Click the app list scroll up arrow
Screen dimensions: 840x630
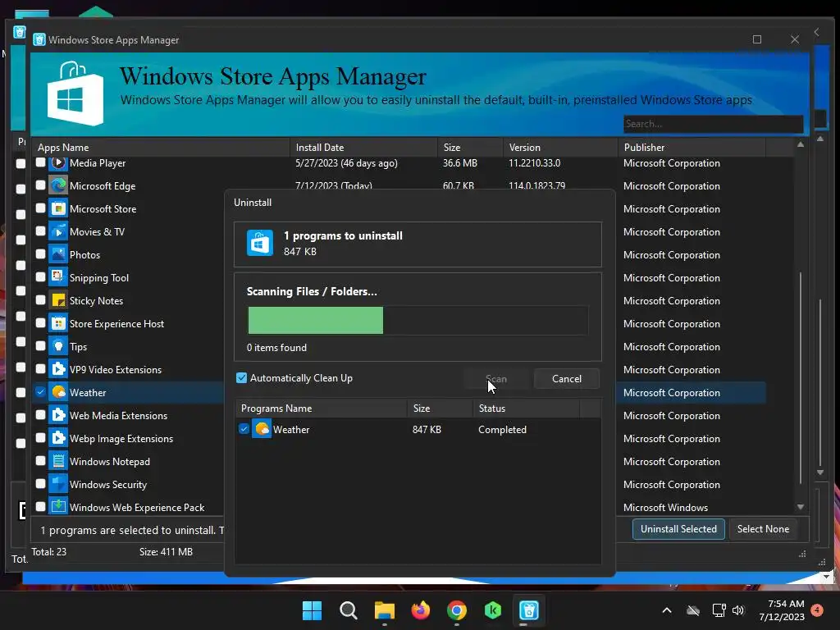801,144
